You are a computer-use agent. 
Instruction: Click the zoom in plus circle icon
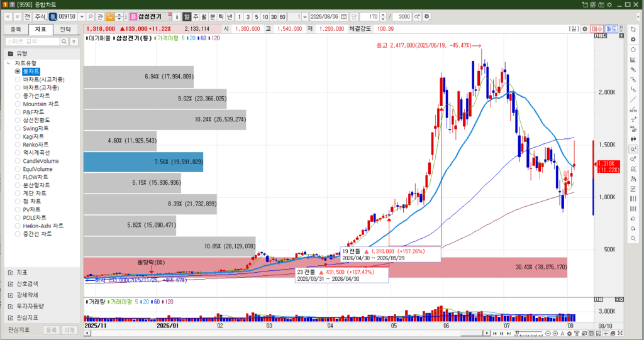[x=555, y=334]
